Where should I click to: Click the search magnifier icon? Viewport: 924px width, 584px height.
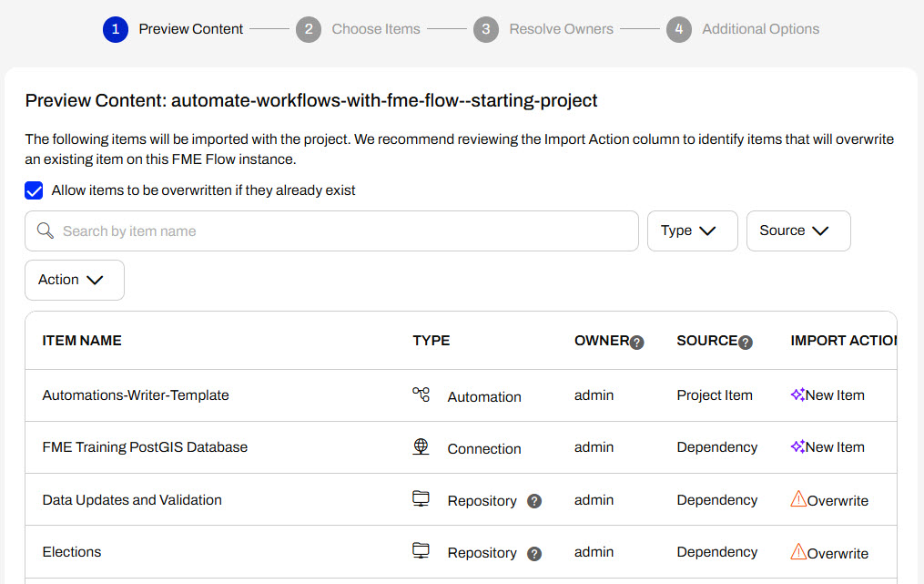(46, 231)
